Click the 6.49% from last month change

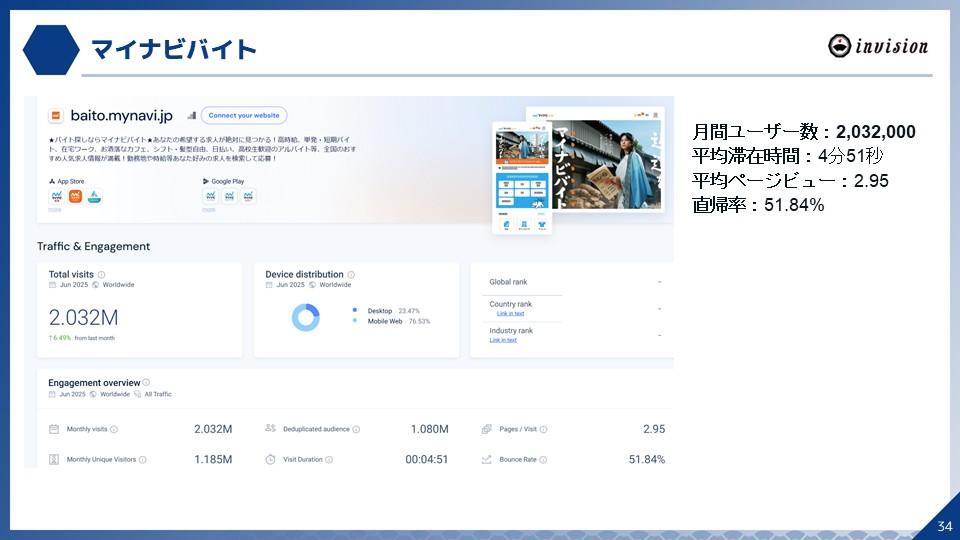pos(81,338)
